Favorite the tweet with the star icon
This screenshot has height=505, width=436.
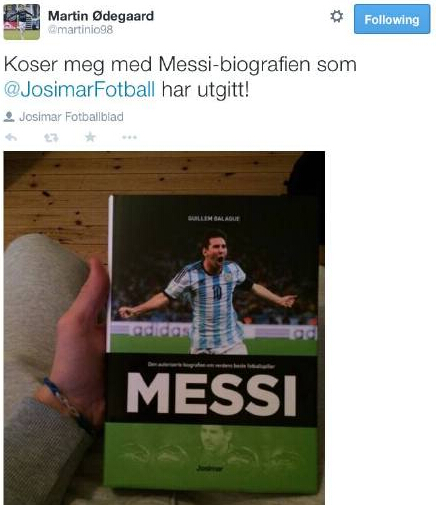coord(90,137)
